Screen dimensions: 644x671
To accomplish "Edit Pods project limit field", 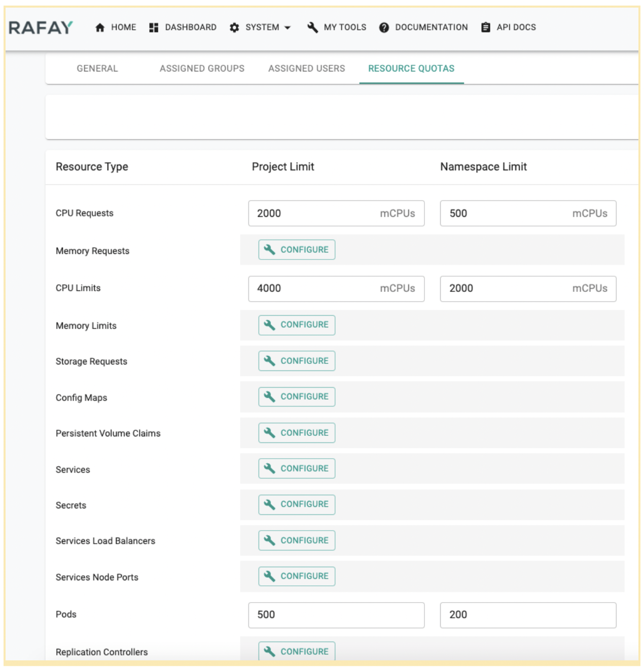I will pos(336,615).
